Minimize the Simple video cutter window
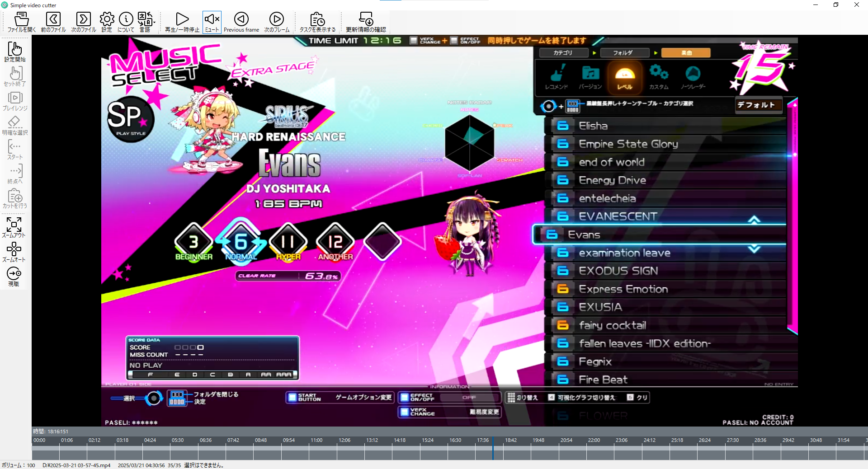868x469 pixels. (x=816, y=5)
